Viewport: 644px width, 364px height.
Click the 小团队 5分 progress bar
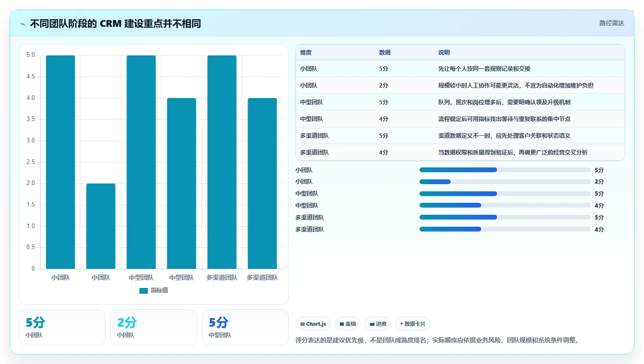[505, 170]
